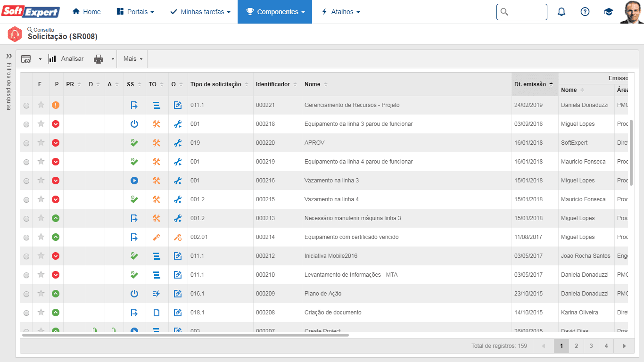
Task: Toggle favorite star for request 000221
Action: [x=41, y=105]
